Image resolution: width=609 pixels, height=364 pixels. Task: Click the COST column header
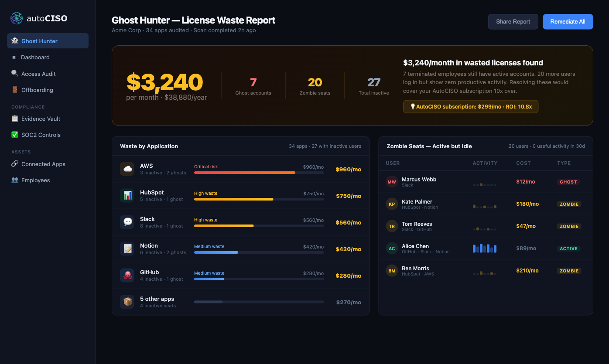(523, 163)
